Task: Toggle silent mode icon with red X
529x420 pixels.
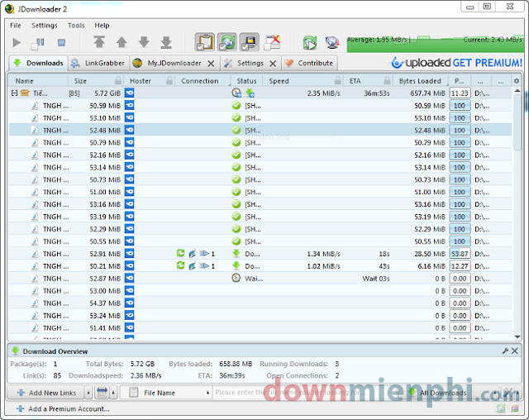Action: click(272, 42)
